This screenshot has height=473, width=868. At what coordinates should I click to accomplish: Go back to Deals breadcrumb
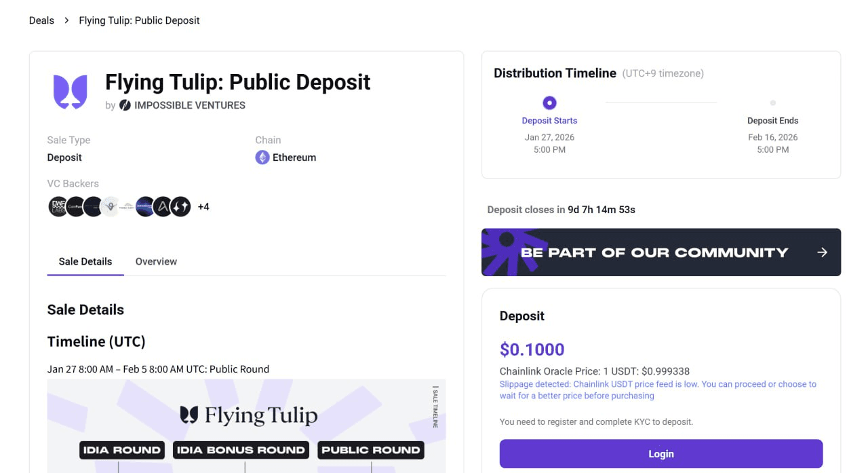41,20
